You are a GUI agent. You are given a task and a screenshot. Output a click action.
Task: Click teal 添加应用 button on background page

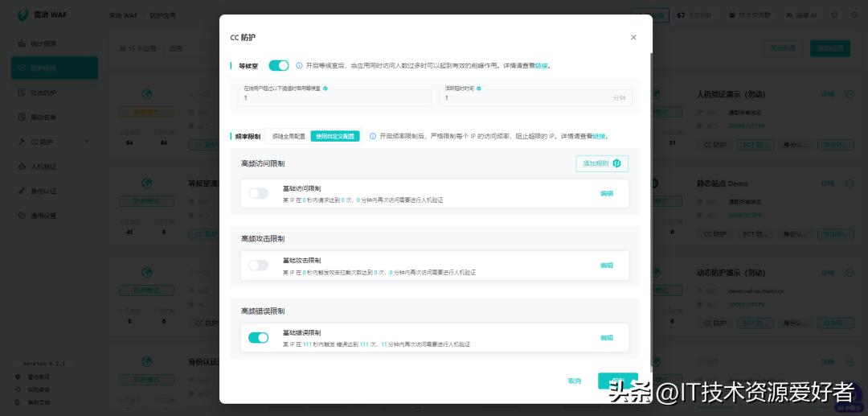tap(829, 48)
